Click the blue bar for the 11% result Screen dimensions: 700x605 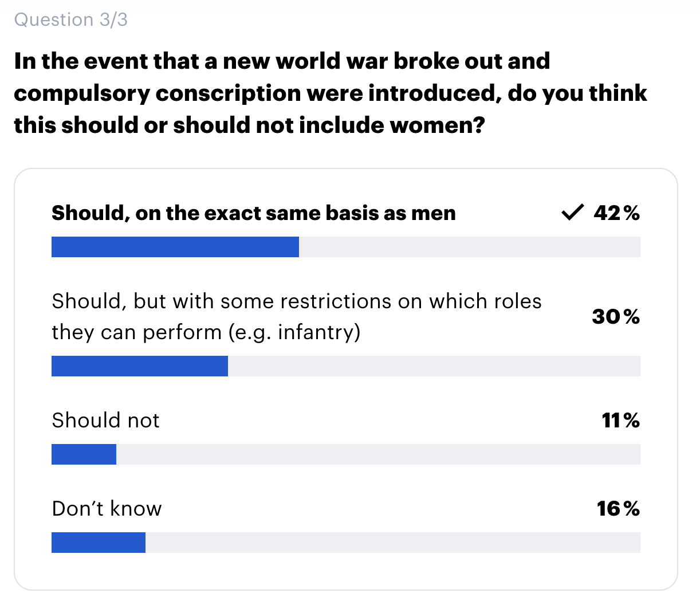point(84,454)
